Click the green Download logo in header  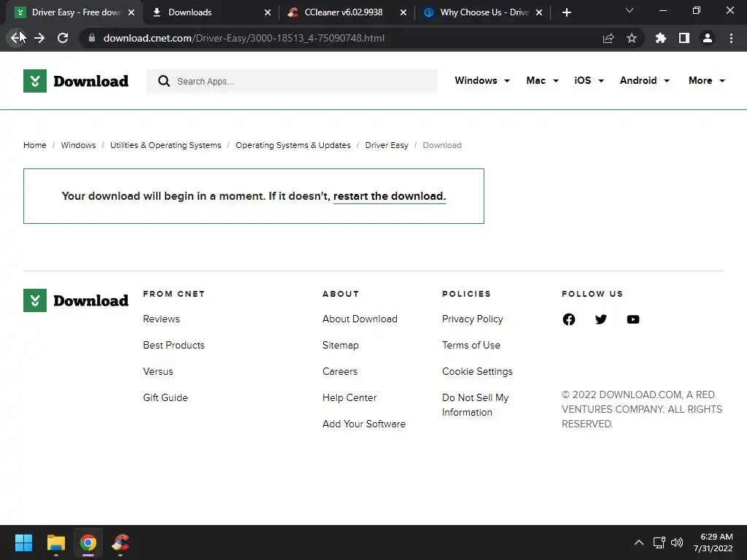click(76, 81)
